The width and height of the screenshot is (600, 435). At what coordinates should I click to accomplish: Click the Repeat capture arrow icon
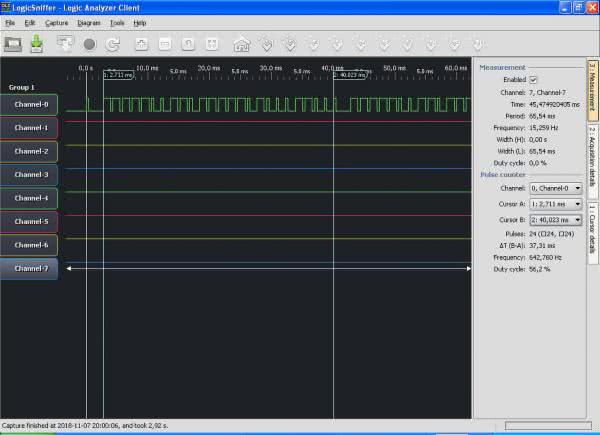click(x=113, y=44)
